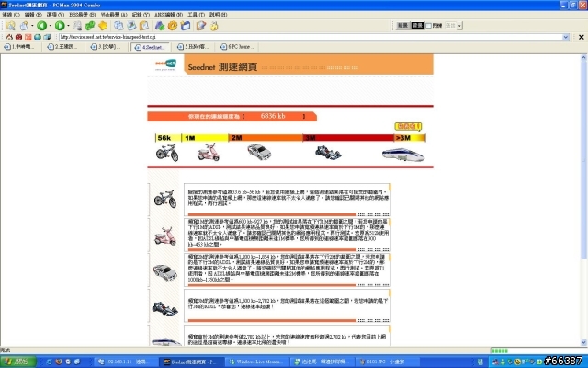
Task: Open the Windows Live Messenger taskbar button
Action: point(257,362)
